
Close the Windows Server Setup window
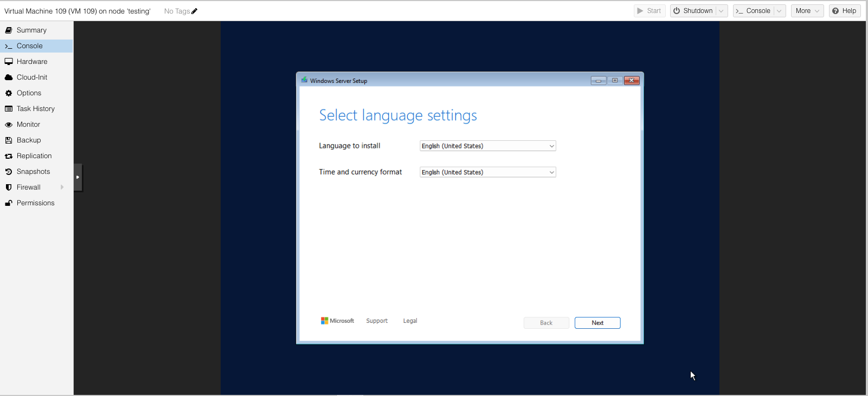click(x=632, y=81)
